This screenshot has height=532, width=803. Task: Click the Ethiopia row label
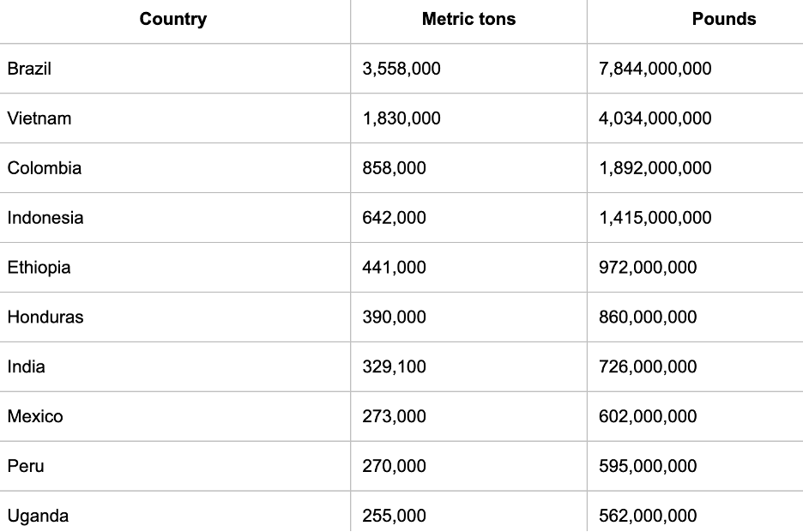pos(39,268)
